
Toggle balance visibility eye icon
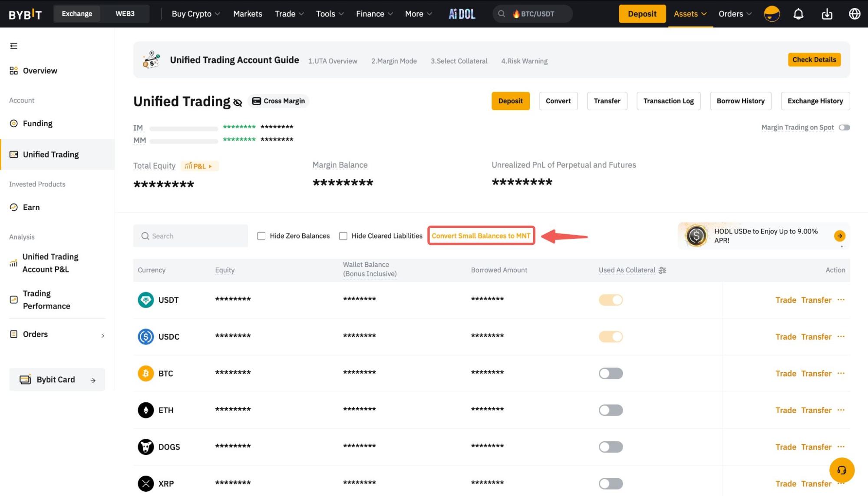238,102
